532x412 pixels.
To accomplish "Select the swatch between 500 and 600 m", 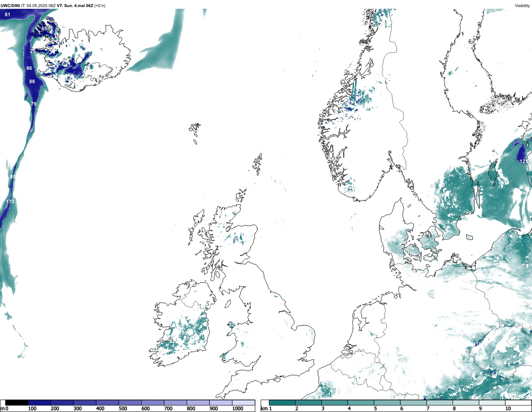I will [x=130, y=402].
